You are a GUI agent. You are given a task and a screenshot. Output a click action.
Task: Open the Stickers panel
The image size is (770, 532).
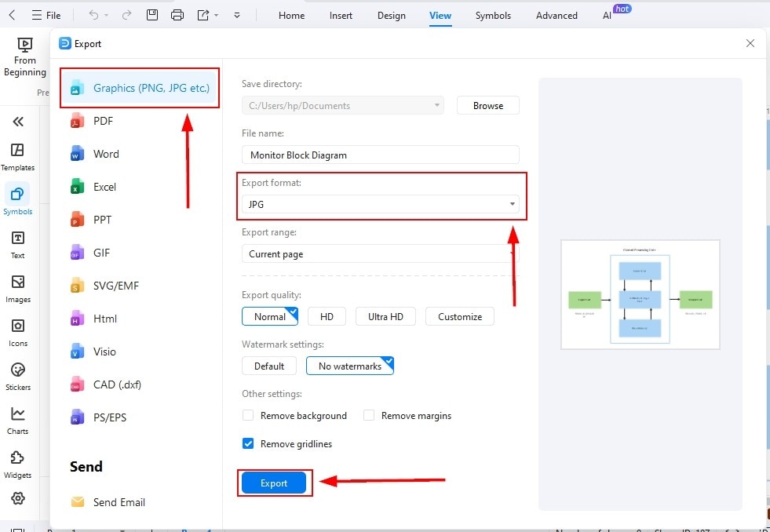coord(17,375)
